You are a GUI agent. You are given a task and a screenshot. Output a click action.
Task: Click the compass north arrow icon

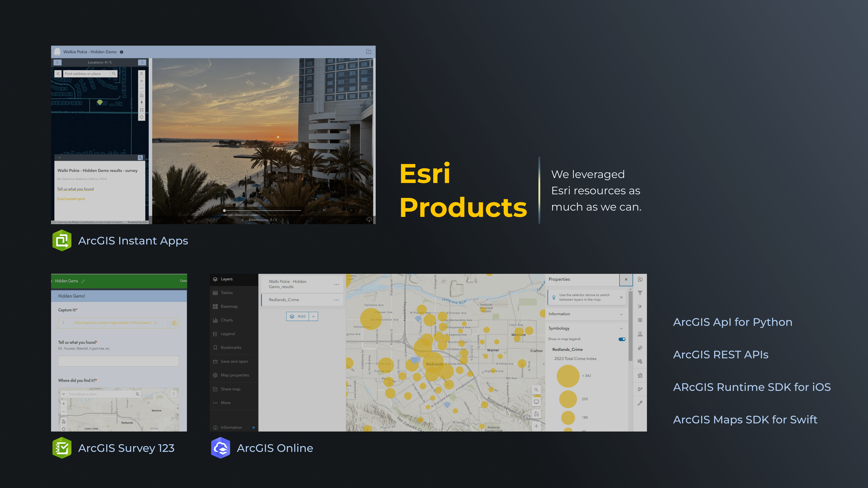(x=142, y=102)
